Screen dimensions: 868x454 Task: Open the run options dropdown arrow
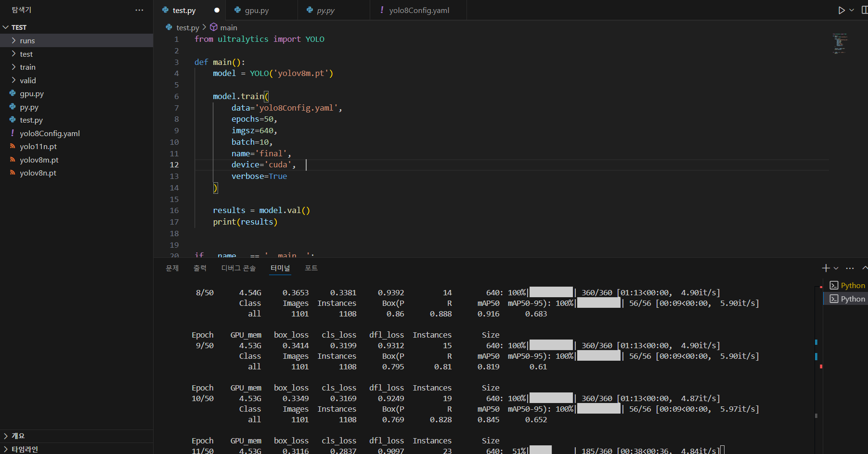pos(852,10)
